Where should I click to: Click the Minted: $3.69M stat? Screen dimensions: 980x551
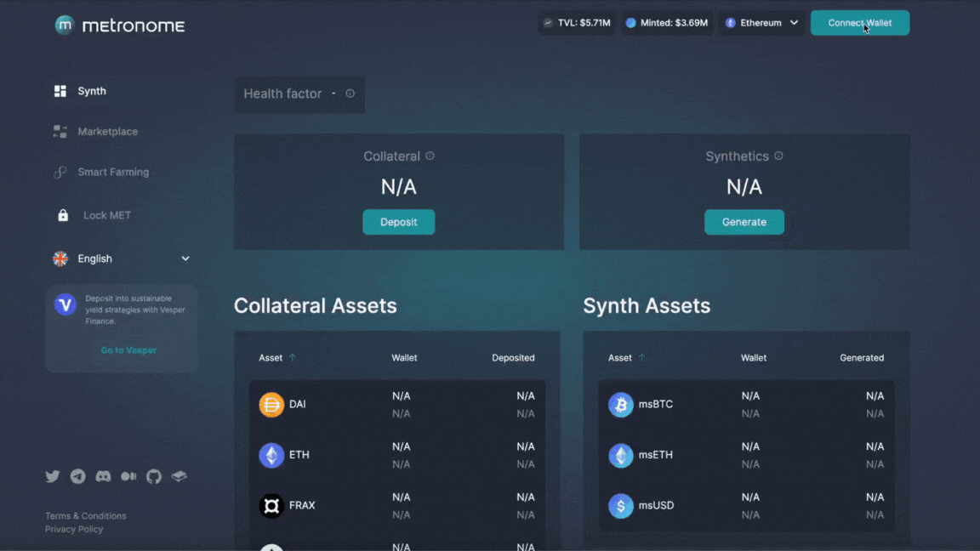pyautogui.click(x=667, y=23)
